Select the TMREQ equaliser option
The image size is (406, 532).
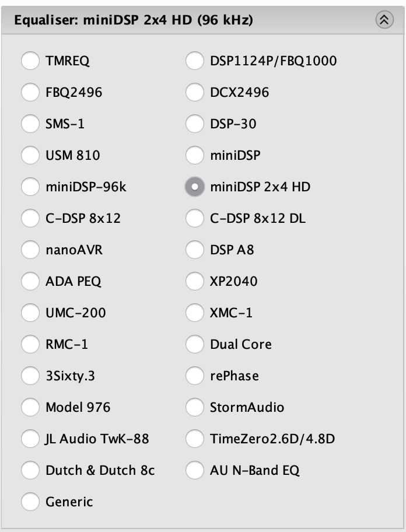coord(30,61)
